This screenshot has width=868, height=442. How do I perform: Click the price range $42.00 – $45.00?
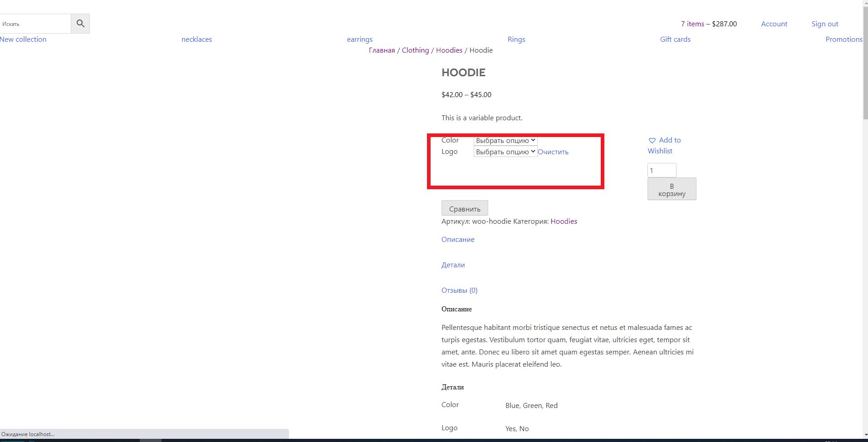point(466,95)
